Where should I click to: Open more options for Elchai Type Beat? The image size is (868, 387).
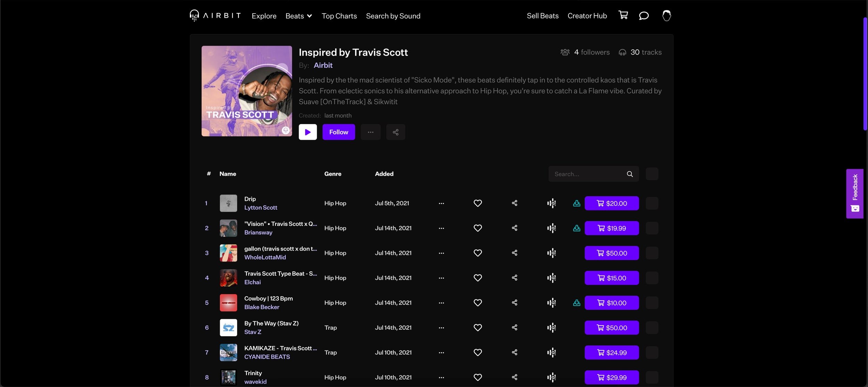441,278
